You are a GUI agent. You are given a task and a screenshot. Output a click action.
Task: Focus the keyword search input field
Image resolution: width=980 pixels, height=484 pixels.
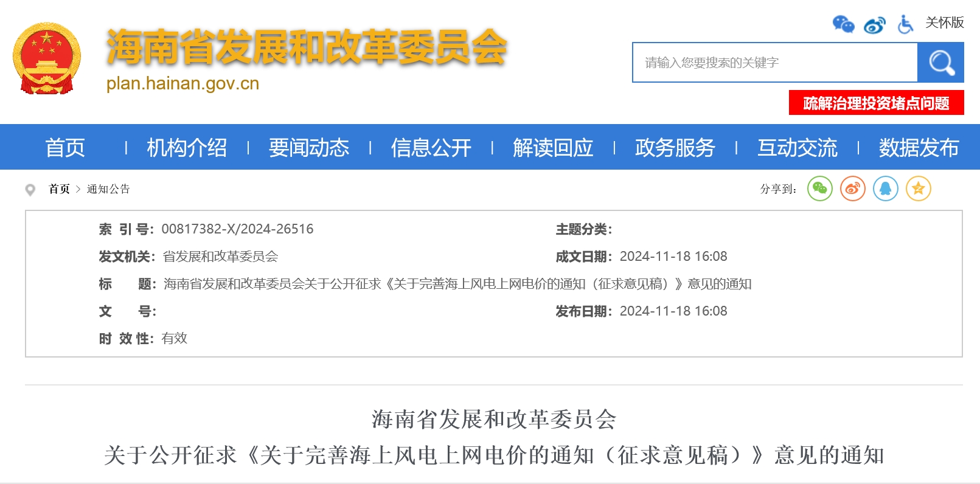point(774,63)
